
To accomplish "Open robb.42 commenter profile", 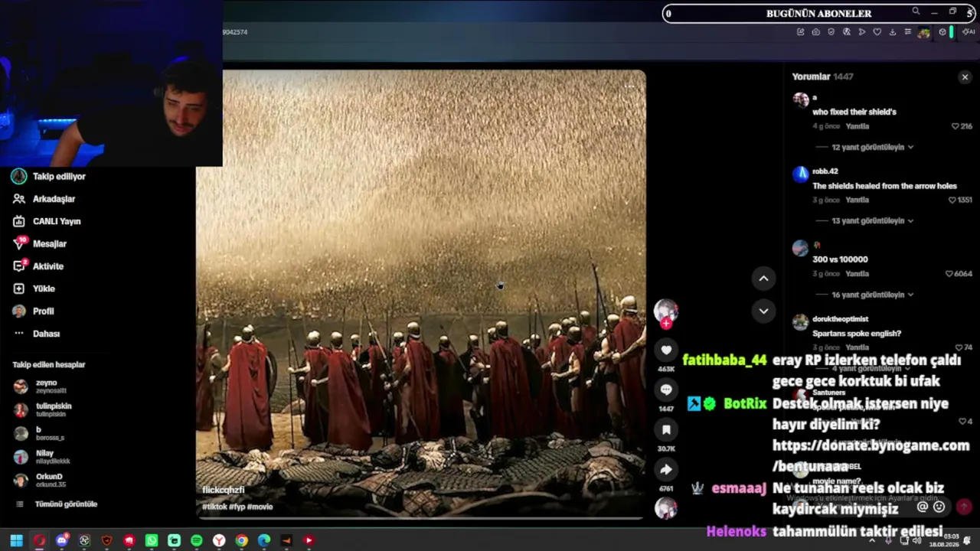I will point(825,171).
